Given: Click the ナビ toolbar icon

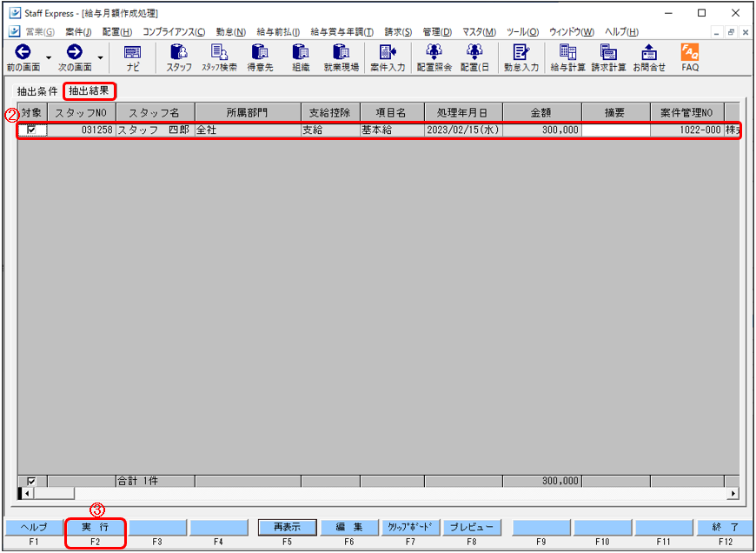Looking at the screenshot, I should (x=132, y=57).
